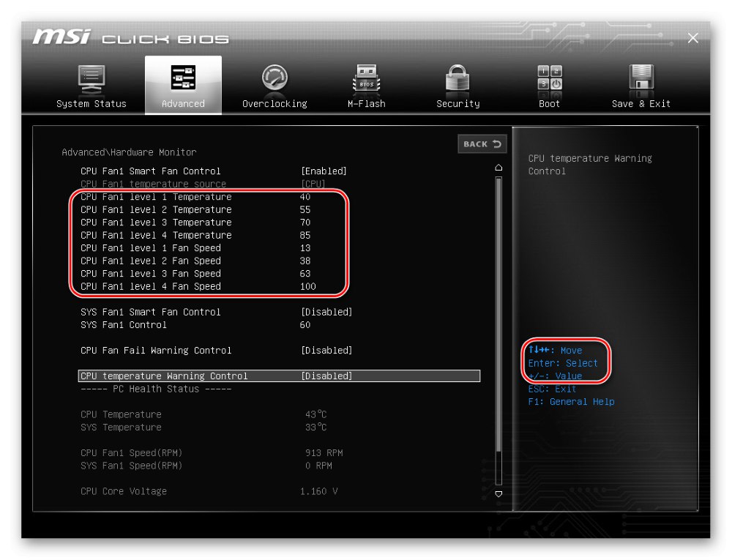Open the Boot keys icon

[x=550, y=78]
